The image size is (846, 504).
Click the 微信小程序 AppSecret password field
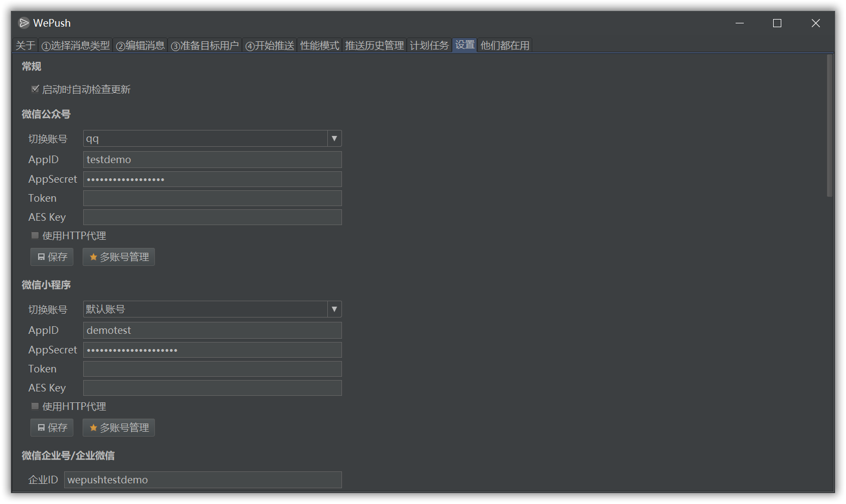coord(212,350)
